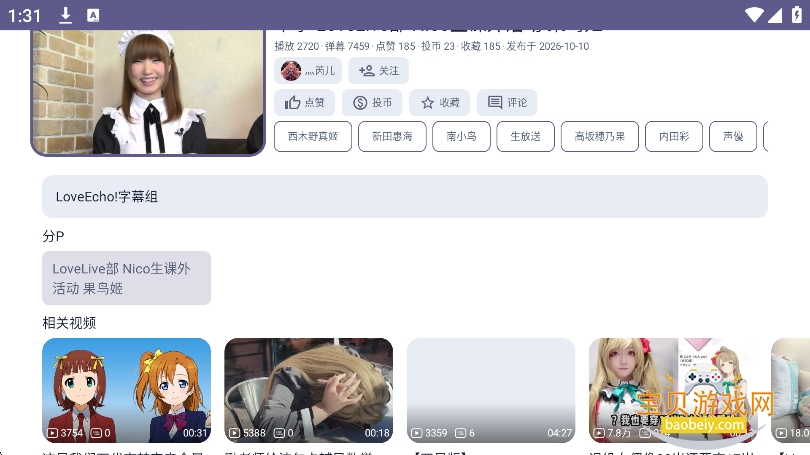Open uploader profile with avatar
The height and width of the screenshot is (455, 810).
[x=308, y=71]
